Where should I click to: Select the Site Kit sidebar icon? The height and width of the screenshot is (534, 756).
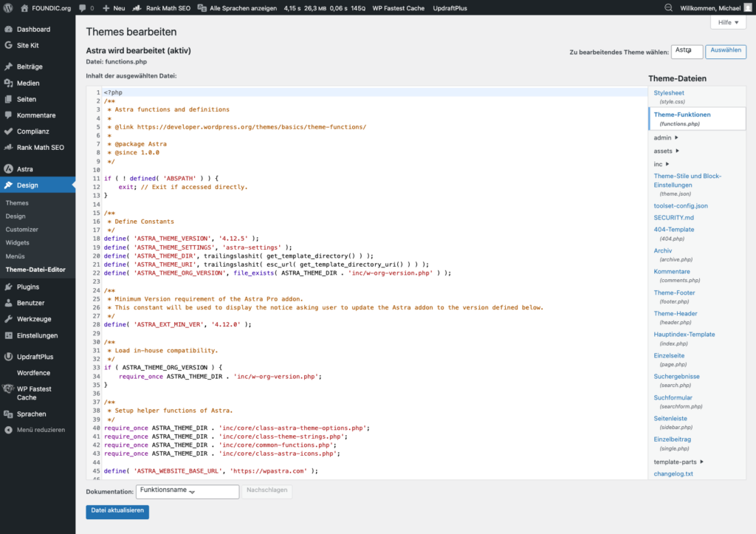[10, 45]
